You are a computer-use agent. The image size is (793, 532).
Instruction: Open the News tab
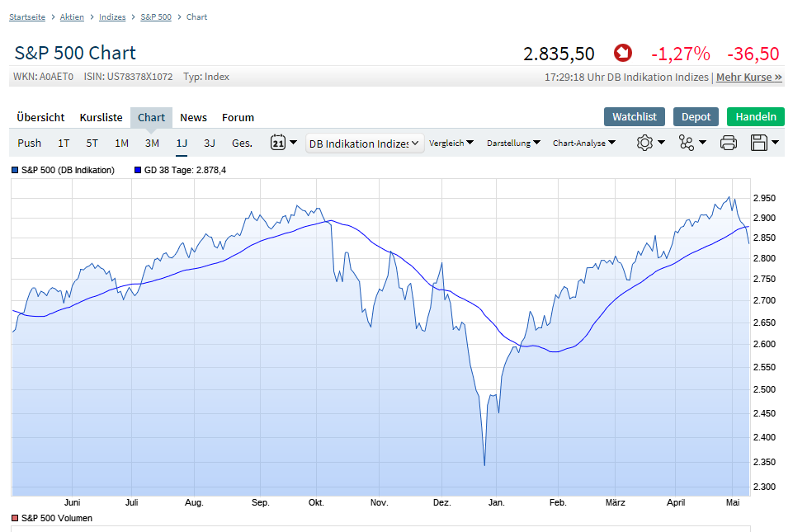pos(193,117)
